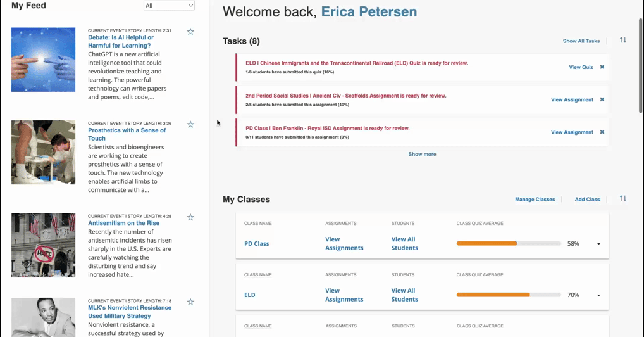The width and height of the screenshot is (644, 337).
Task: Open the Antisemitism story thumbnail with HATE sign
Action: click(43, 245)
